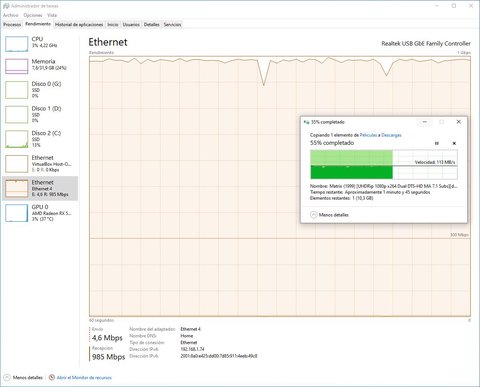Go to the Detalles tab
Screen dimensions: 480x387
(152, 25)
